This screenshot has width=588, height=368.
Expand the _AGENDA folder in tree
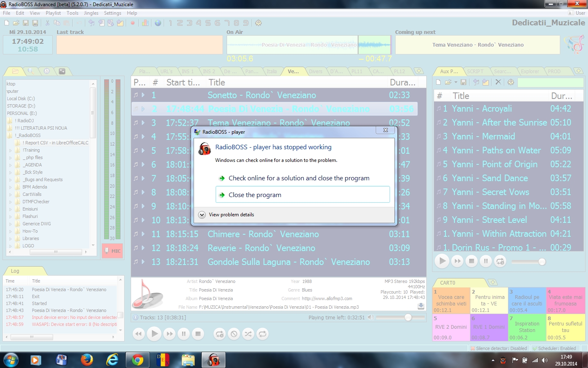[x=11, y=165]
